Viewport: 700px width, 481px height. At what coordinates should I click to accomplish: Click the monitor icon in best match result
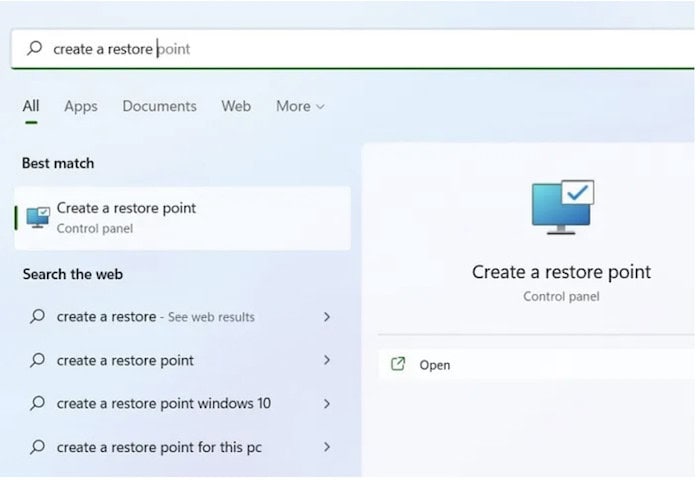[38, 217]
